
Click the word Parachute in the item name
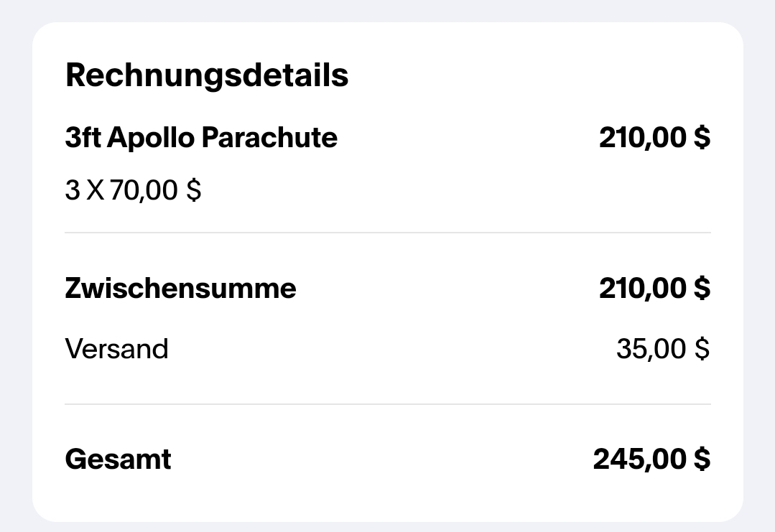269,137
